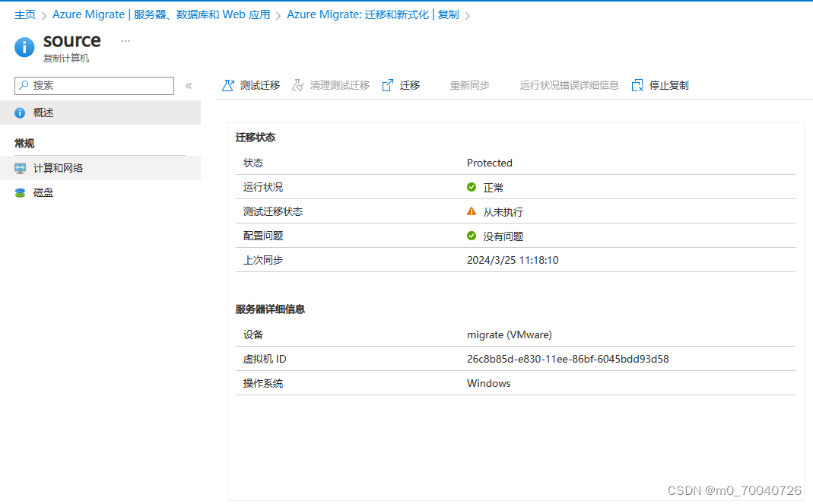Click the 停止复制 label in the toolbar
This screenshot has width=813, height=504.
point(669,86)
